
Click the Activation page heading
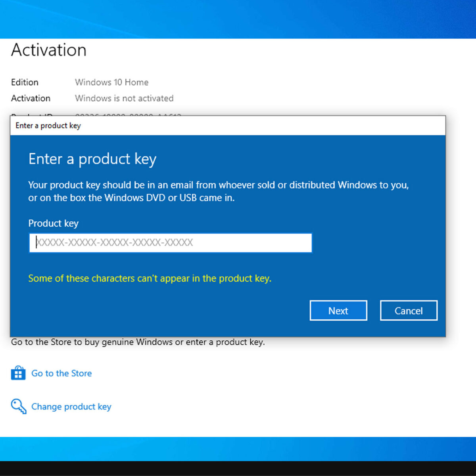[x=48, y=50]
